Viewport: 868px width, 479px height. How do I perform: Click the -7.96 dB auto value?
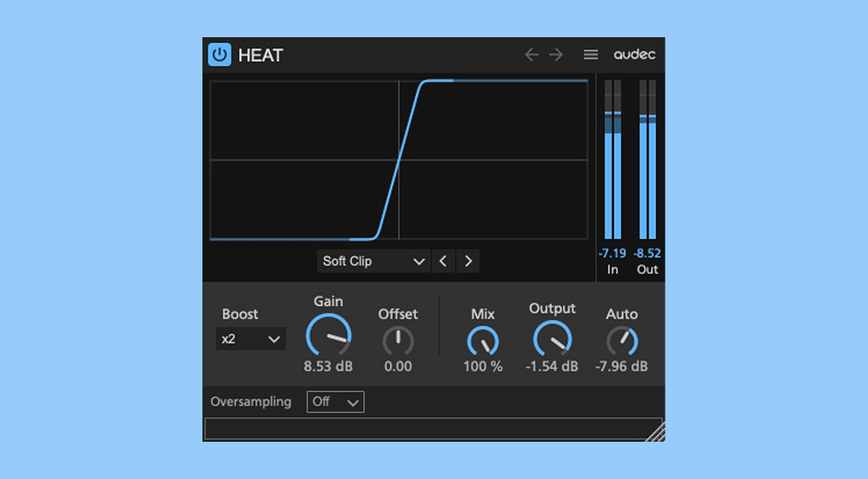[x=621, y=366]
